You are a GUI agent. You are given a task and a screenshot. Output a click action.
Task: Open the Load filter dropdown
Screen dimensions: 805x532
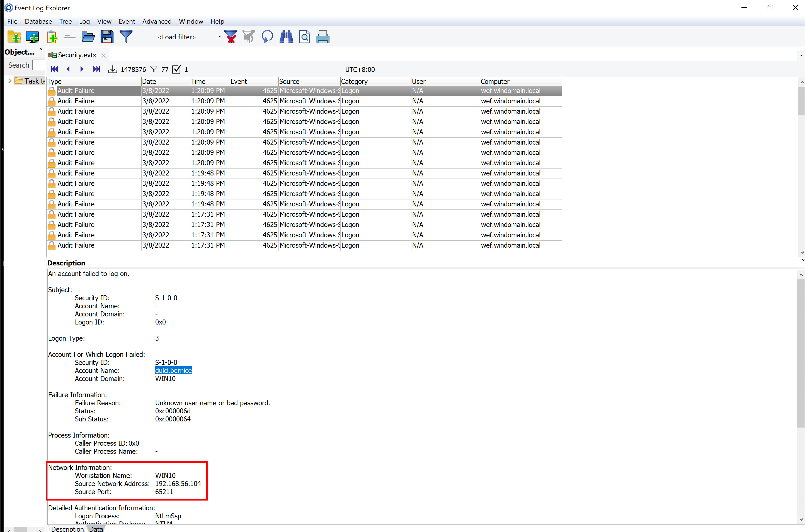tap(220, 37)
